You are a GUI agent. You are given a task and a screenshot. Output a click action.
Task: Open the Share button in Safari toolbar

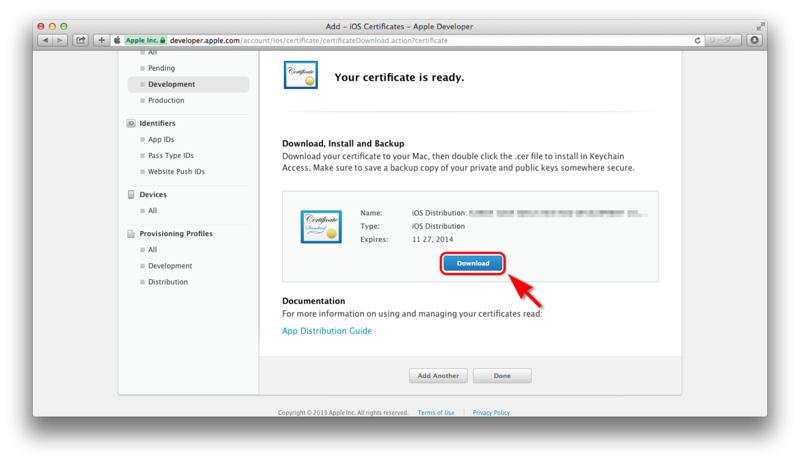[81, 40]
